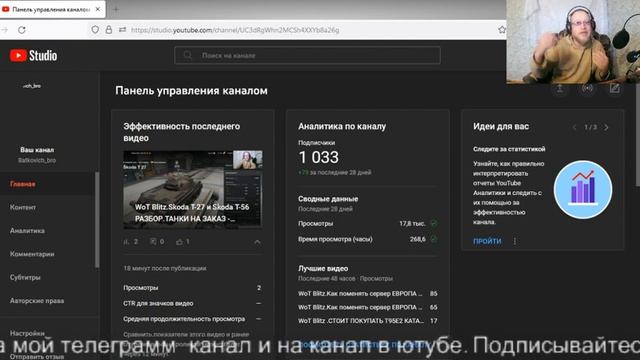Reload the page with the refresh icon
640x360 pixels.
click(x=22, y=30)
